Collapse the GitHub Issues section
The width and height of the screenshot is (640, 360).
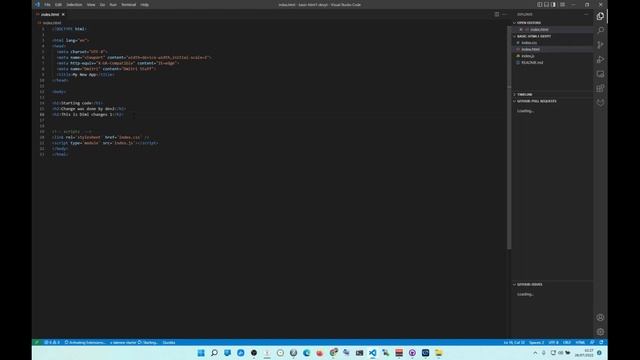[529, 284]
